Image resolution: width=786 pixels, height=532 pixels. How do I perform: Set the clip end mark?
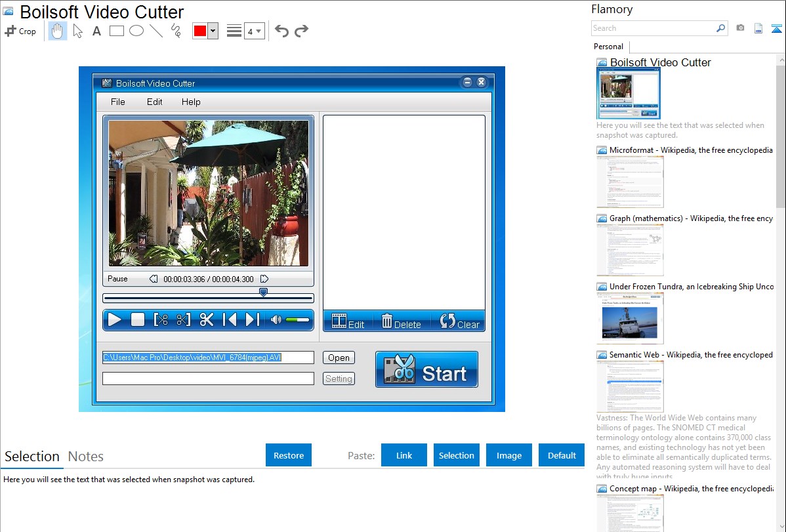[x=184, y=320]
